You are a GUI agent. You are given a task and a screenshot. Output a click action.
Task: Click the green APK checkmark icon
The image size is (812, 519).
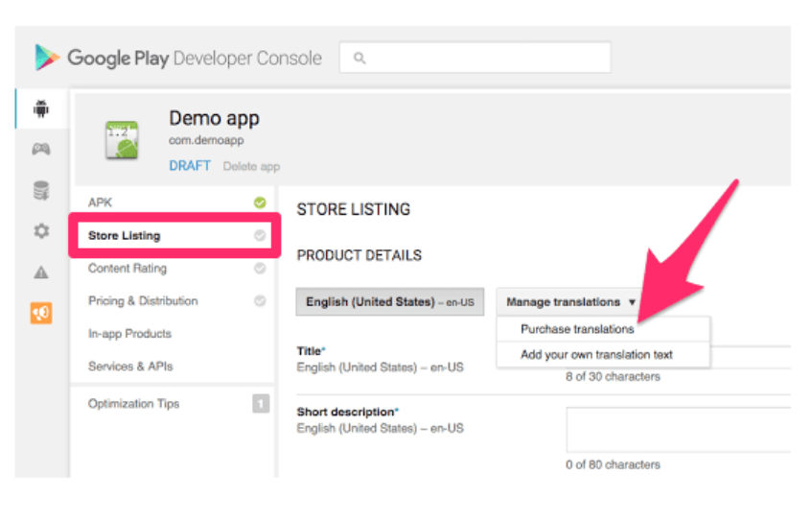point(260,202)
